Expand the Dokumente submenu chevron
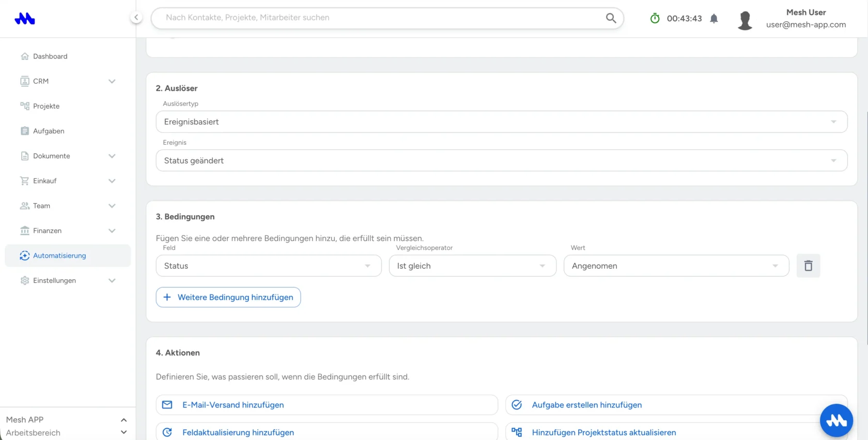 pyautogui.click(x=112, y=156)
